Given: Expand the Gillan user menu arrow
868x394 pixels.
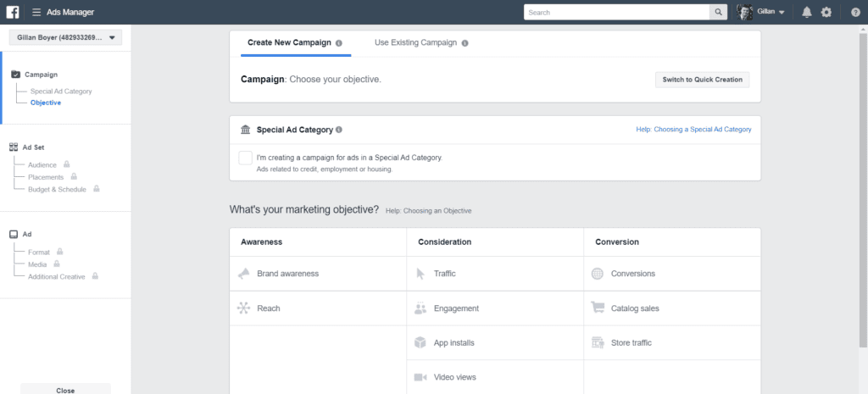Looking at the screenshot, I should point(782,13).
